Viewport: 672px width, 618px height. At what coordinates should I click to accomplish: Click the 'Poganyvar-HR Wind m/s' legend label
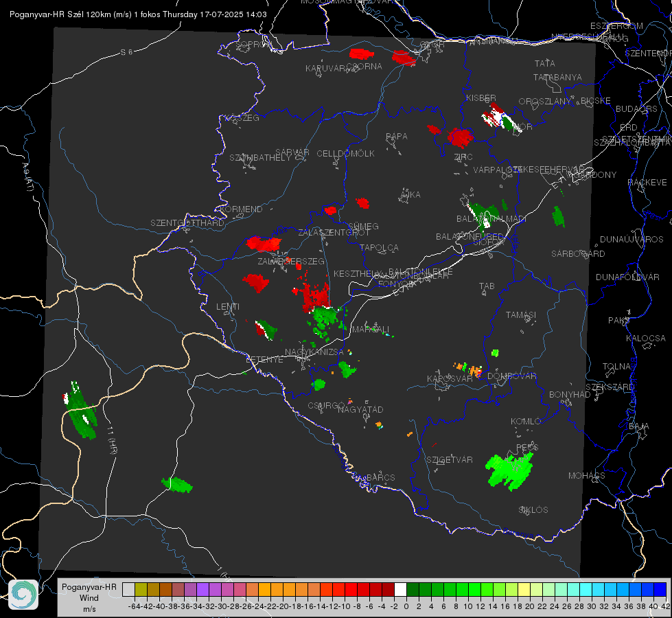(x=89, y=598)
